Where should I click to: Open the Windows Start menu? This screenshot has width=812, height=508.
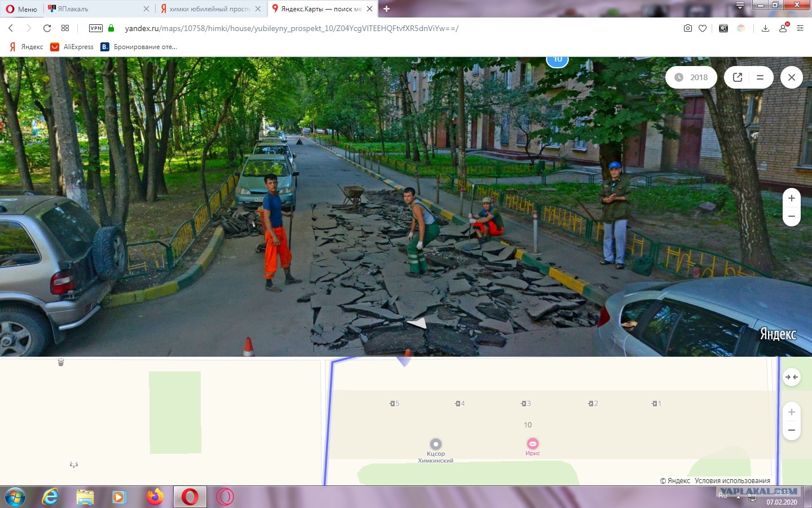tap(15, 497)
